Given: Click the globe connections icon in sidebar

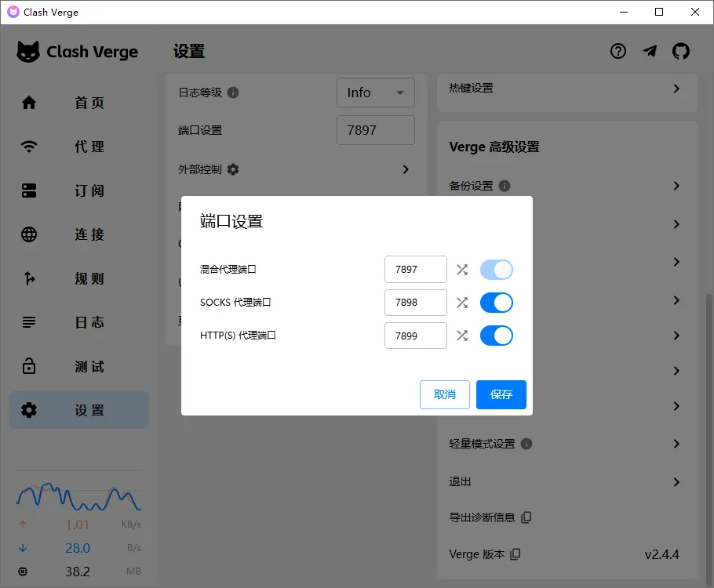Looking at the screenshot, I should pyautogui.click(x=29, y=234).
